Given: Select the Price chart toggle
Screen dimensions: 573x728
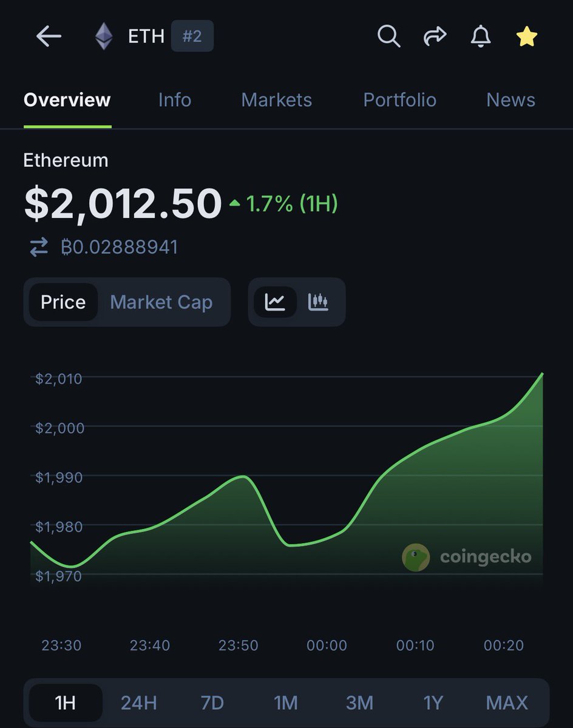Looking at the screenshot, I should click(63, 302).
